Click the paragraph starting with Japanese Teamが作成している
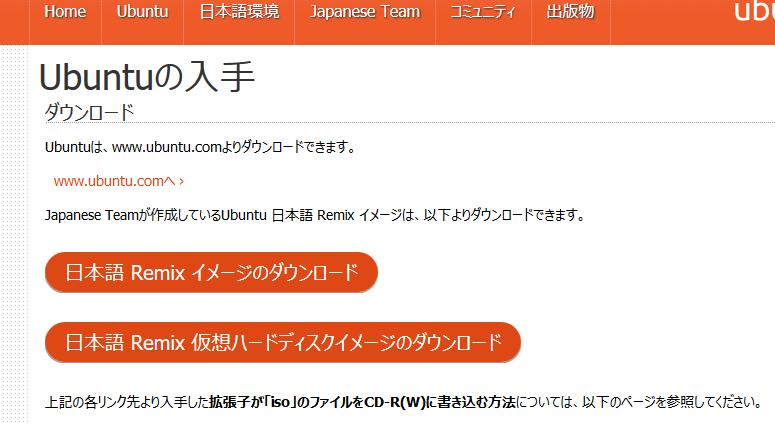Image resolution: width=775 pixels, height=425 pixels. coord(314,215)
